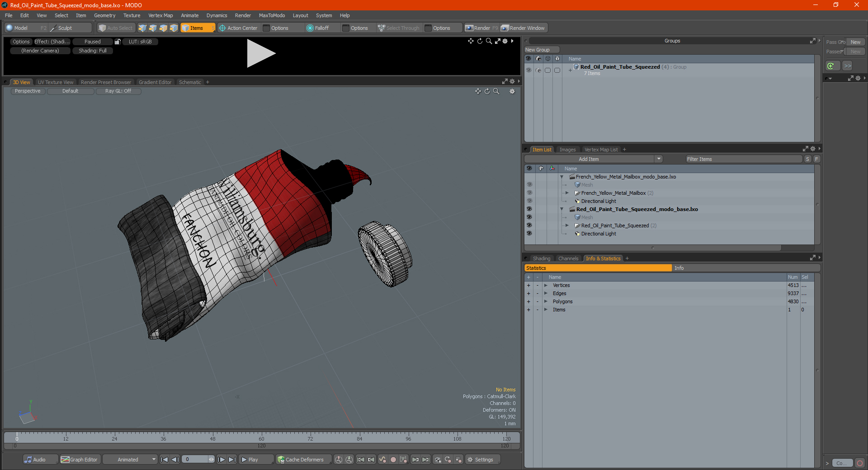The width and height of the screenshot is (868, 470).
Task: Expand the Red_Oil_Paint_Tube_Squeezed group item
Action: pos(567,226)
